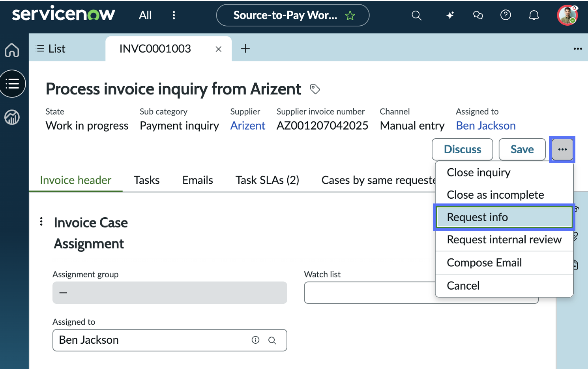Open lookup search for Assigned to
This screenshot has width=588, height=369.
(x=272, y=340)
